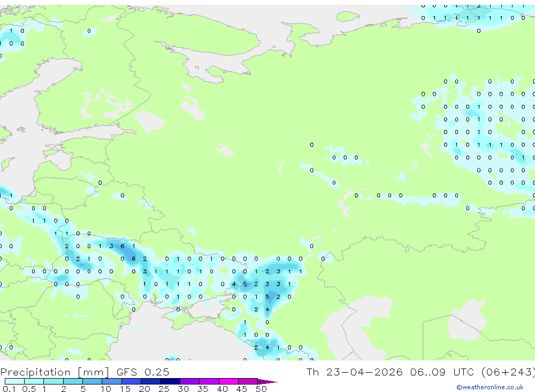This screenshot has height=392, width=535.
Task: Click the '0.1' legend scale label
Action: (x=9, y=389)
